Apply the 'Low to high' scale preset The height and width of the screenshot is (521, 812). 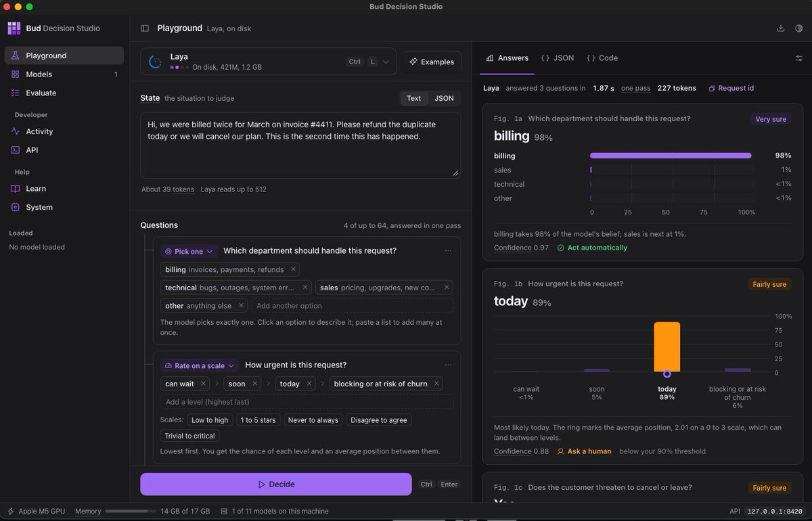(210, 420)
